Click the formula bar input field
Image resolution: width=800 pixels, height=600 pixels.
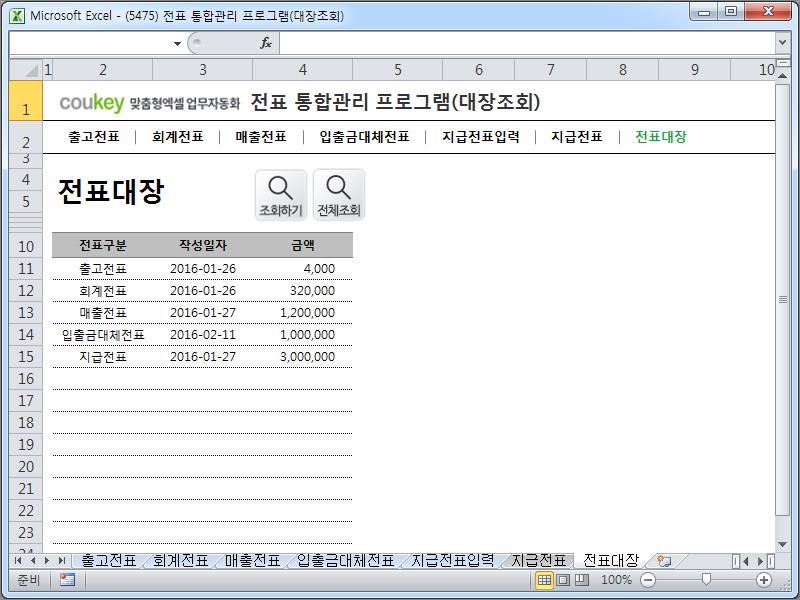pos(527,43)
